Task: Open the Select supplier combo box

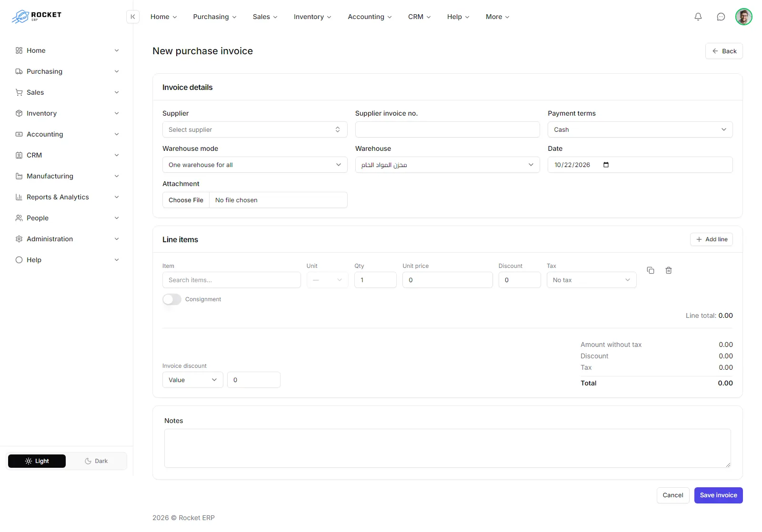Action: tap(255, 129)
